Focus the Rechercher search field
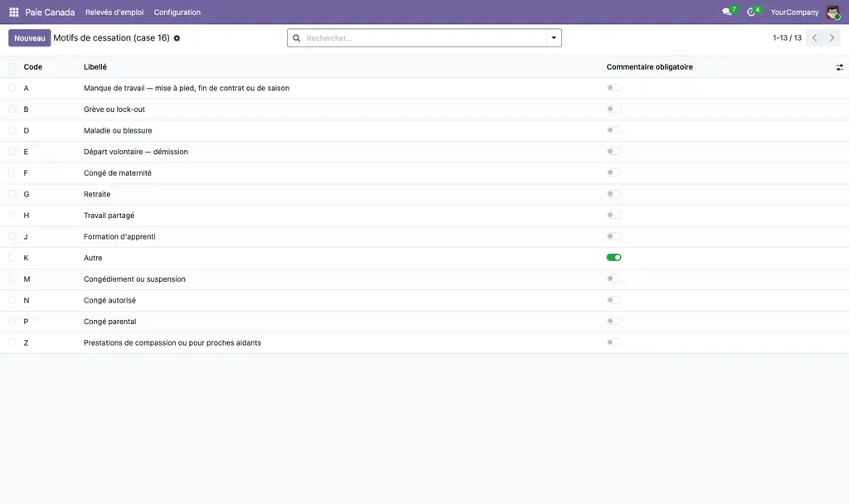Image resolution: width=849 pixels, height=504 pixels. tap(424, 38)
